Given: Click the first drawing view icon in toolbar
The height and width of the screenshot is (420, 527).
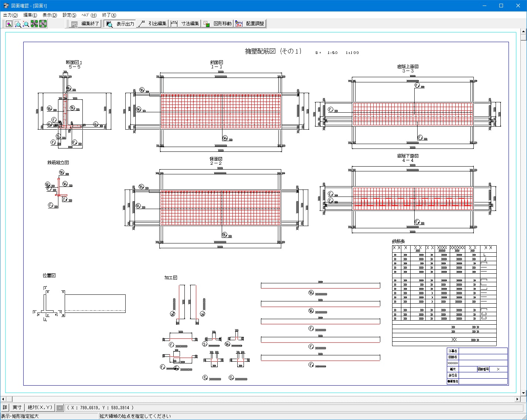Looking at the screenshot, I should (9, 24).
